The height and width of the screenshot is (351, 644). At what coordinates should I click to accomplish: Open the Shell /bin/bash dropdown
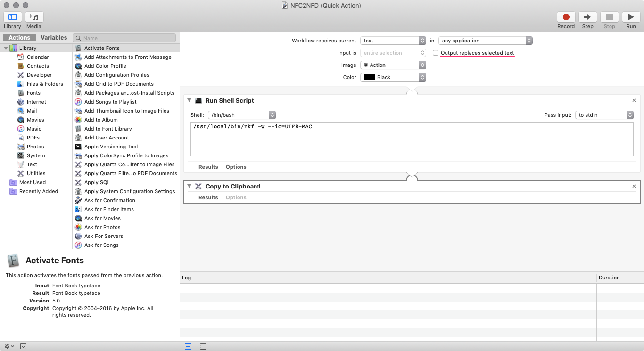coord(241,115)
